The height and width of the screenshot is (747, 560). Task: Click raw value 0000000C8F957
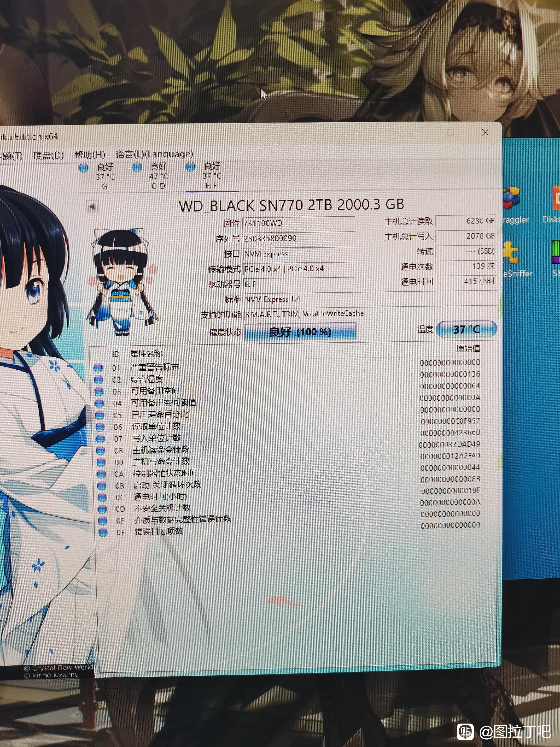(450, 421)
